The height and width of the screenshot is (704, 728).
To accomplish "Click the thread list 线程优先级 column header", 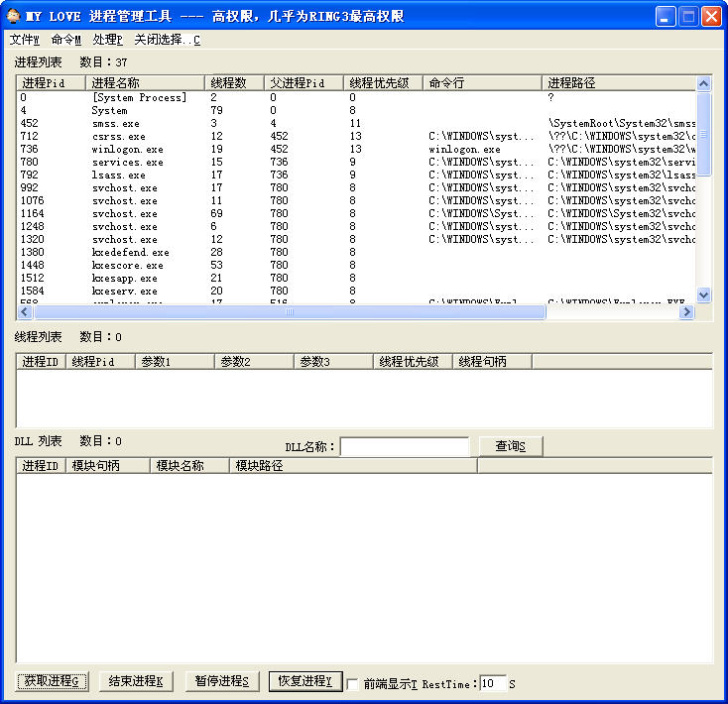I will (414, 362).
